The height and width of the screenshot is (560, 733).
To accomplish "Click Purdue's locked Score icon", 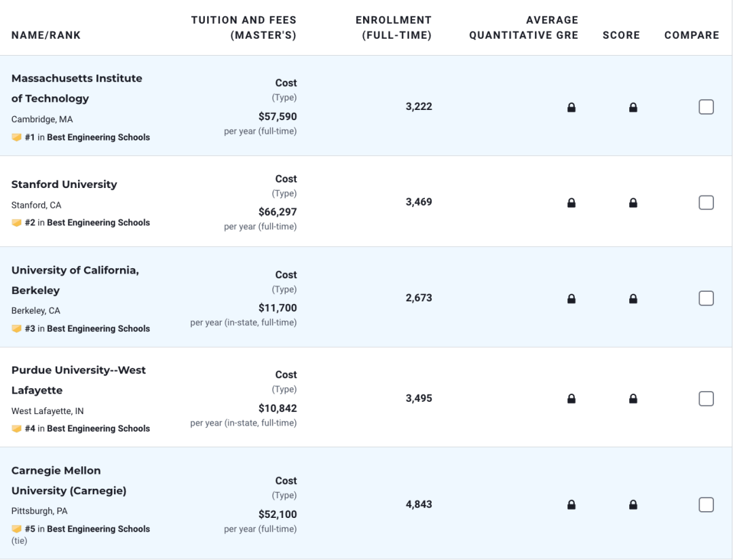I will point(633,398).
